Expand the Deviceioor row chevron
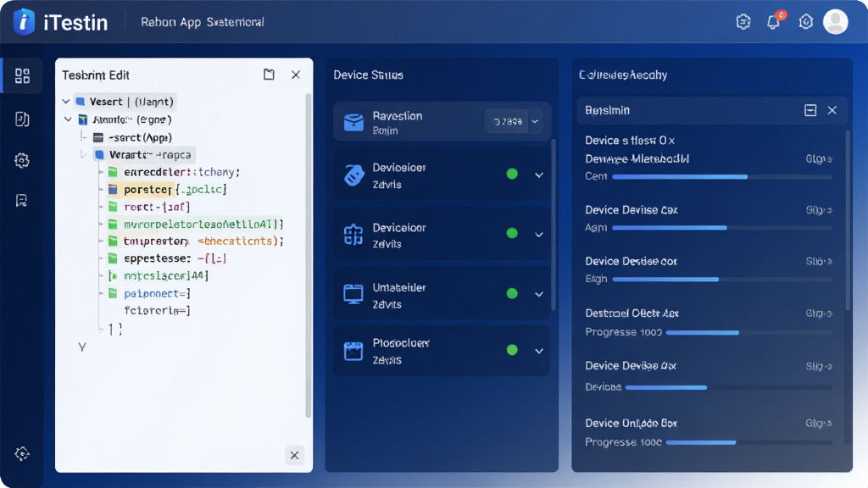 [538, 235]
